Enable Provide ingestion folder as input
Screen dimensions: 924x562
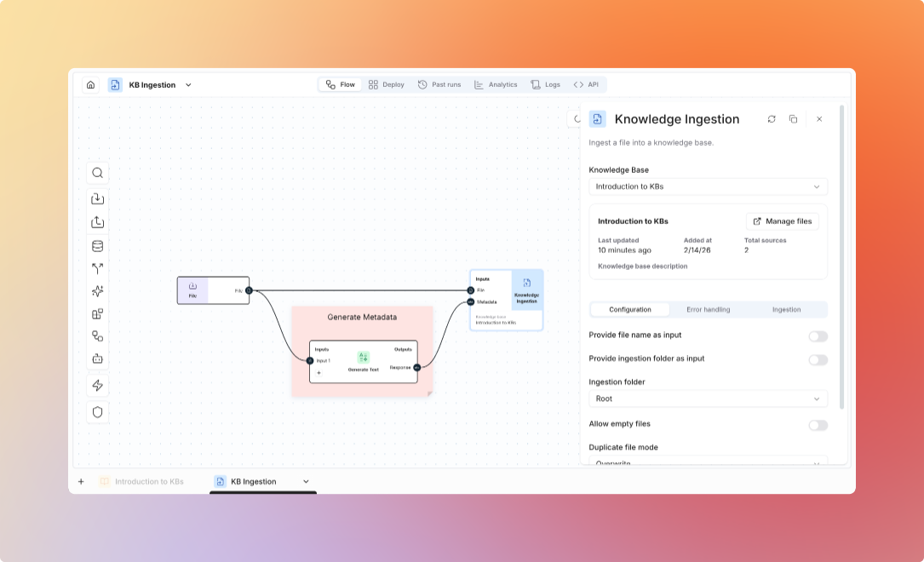pos(818,359)
